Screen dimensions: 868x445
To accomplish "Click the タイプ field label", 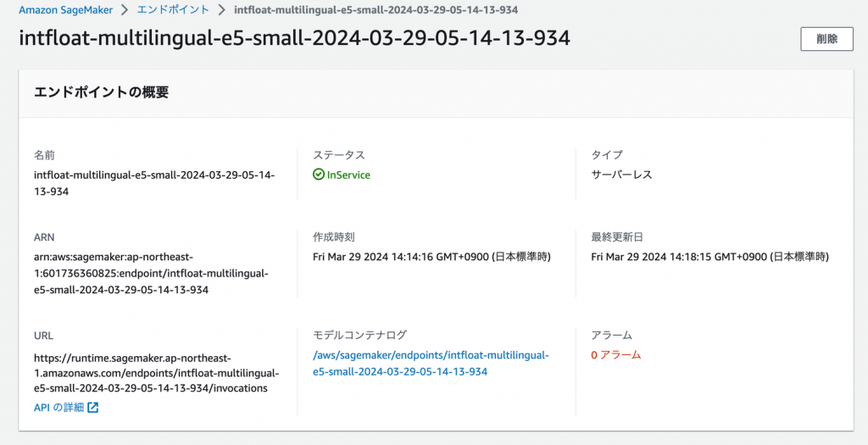I will click(607, 155).
